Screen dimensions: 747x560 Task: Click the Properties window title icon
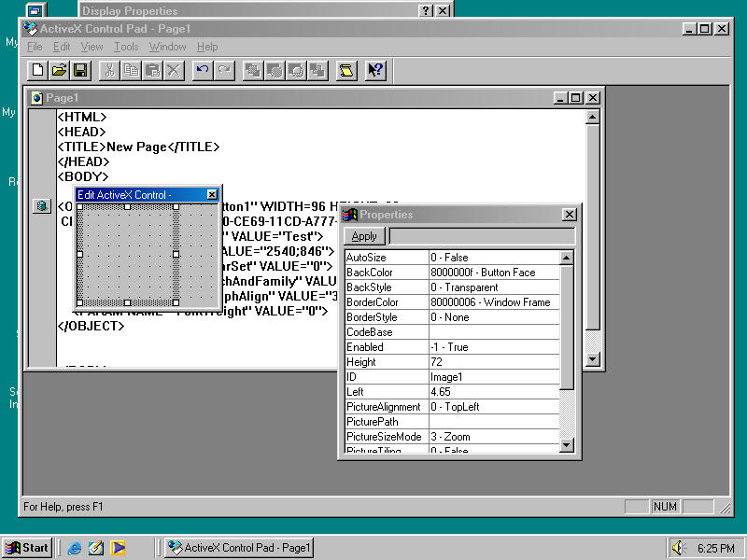(x=350, y=215)
